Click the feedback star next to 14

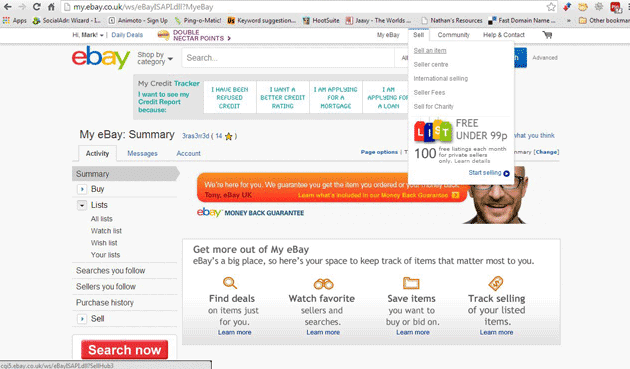(x=229, y=136)
